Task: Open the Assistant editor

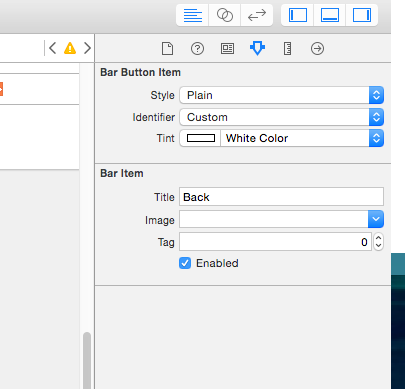Action: click(225, 15)
